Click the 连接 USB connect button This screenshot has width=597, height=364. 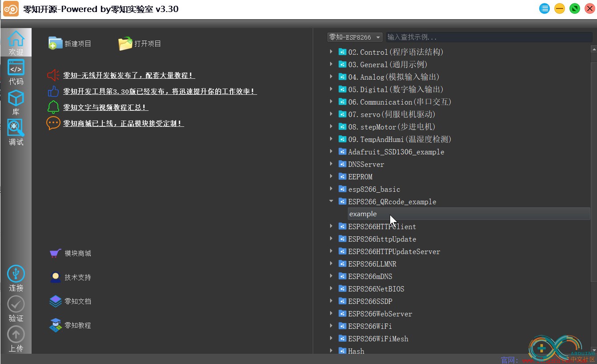pos(16,274)
